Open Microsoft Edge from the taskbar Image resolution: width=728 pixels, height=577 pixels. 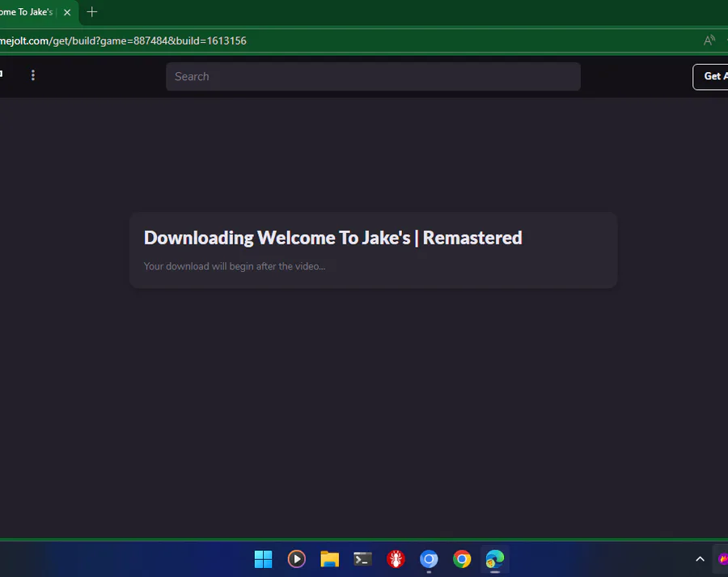(495, 559)
